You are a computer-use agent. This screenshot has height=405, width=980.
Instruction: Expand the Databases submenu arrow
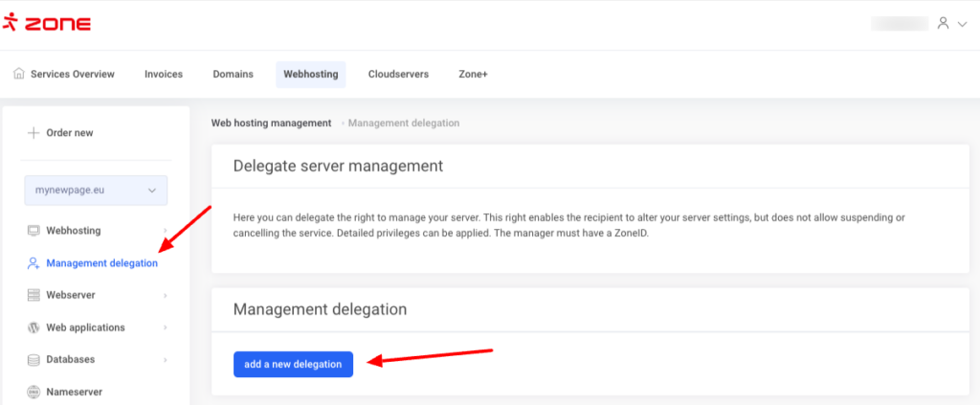point(166,360)
